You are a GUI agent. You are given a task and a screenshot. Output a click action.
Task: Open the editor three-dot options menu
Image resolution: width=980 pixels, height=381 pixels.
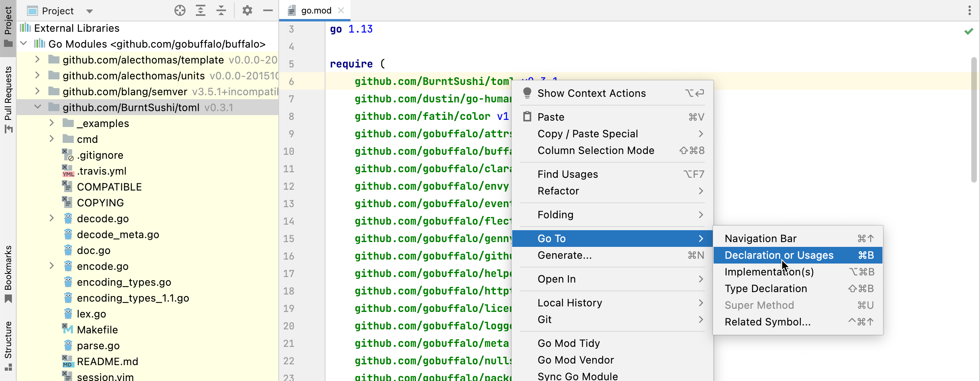coord(970,10)
